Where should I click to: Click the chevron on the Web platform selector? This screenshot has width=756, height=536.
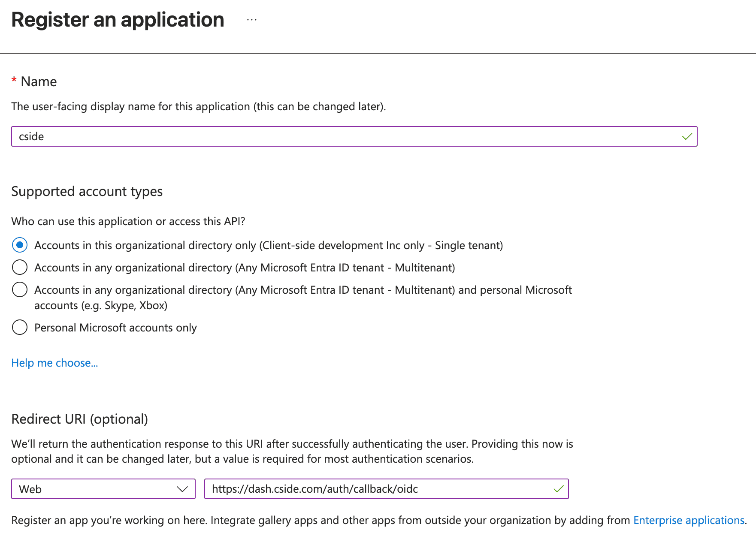[182, 489]
